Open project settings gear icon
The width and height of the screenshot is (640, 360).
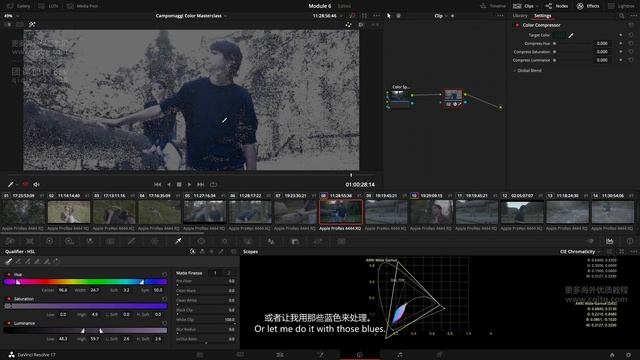[x=628, y=355]
